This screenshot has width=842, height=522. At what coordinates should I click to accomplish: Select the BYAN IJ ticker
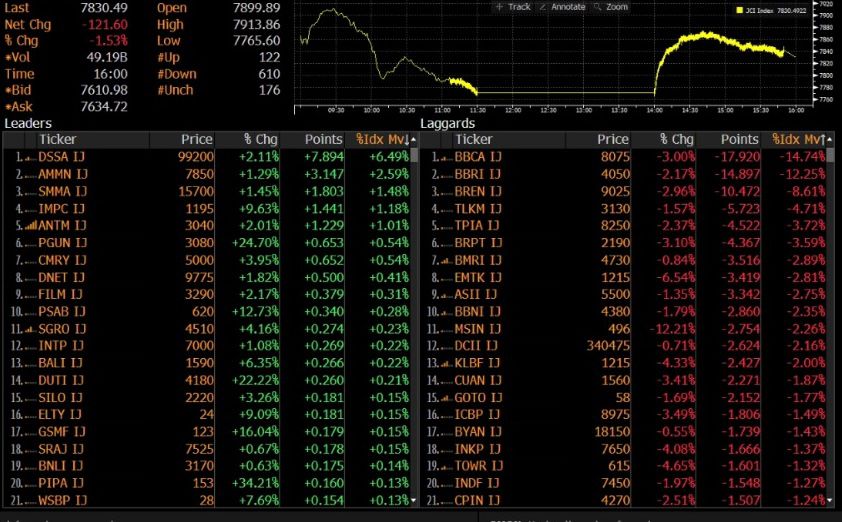[478, 432]
